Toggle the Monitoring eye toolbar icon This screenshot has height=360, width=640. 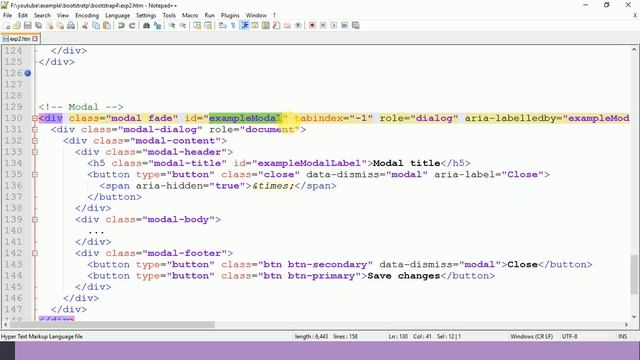(298, 25)
